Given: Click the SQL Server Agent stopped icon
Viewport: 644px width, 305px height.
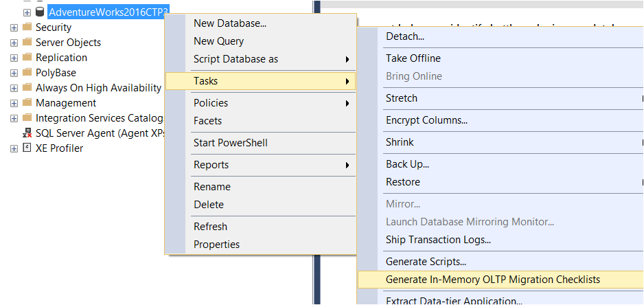Looking at the screenshot, I should 27,133.
